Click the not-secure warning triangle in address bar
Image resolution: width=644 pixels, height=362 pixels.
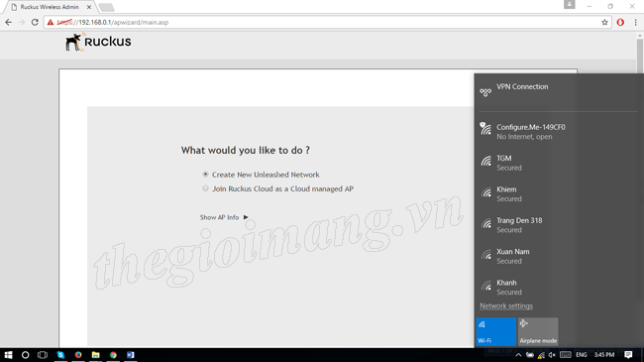click(51, 22)
